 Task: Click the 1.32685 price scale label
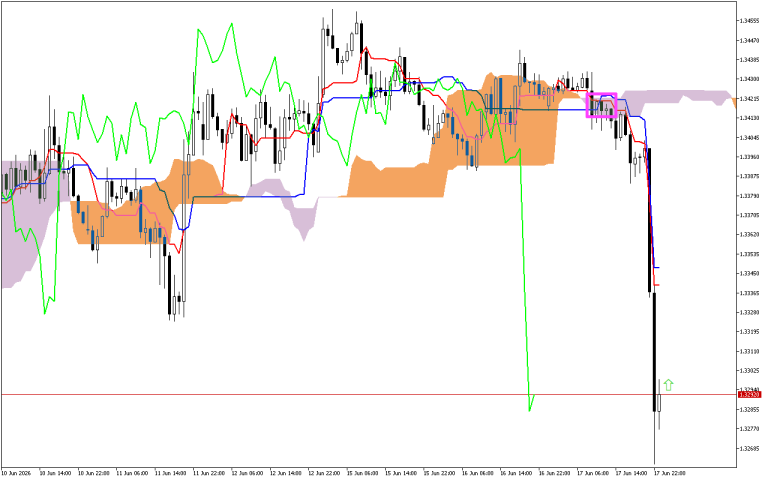[x=750, y=448]
